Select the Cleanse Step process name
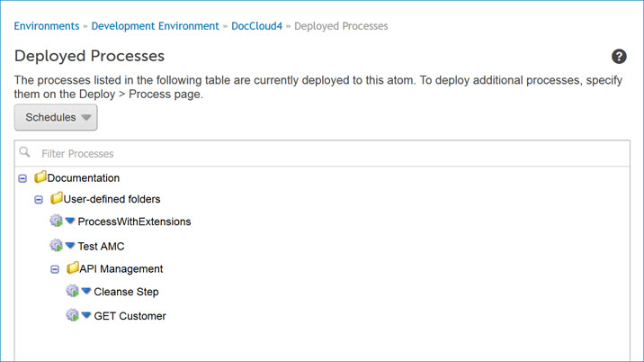644x362 pixels. (126, 292)
